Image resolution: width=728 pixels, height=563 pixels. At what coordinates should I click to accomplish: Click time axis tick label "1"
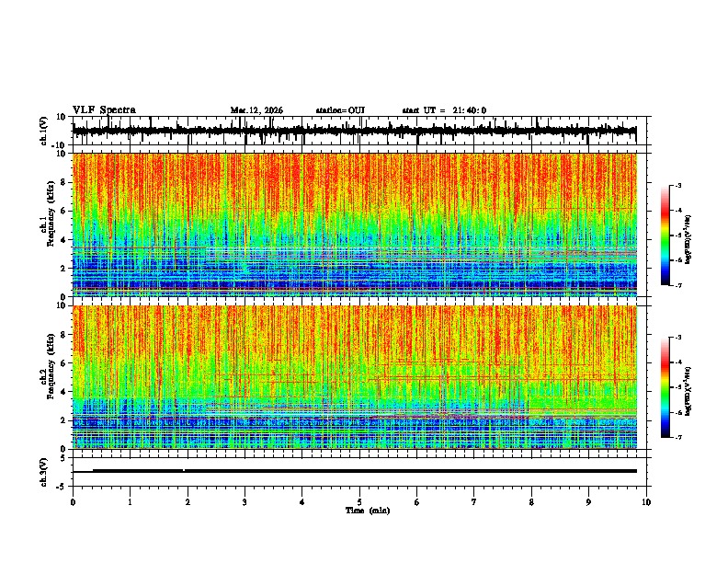coord(130,502)
